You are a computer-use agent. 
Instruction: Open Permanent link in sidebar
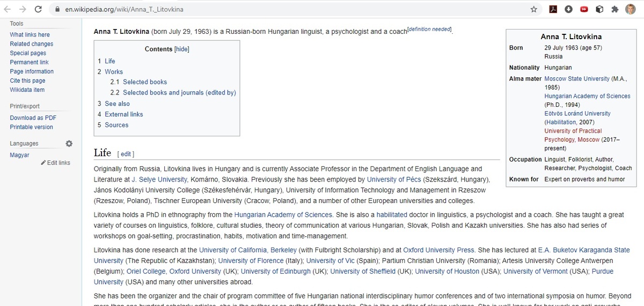(29, 62)
